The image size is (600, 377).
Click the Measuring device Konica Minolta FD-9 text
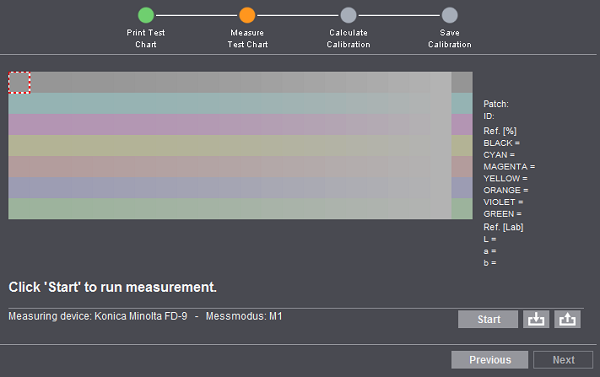click(x=98, y=316)
